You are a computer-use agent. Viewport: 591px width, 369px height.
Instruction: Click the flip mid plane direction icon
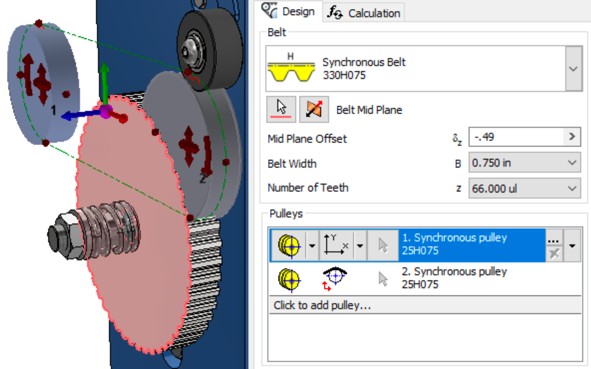pos(314,109)
